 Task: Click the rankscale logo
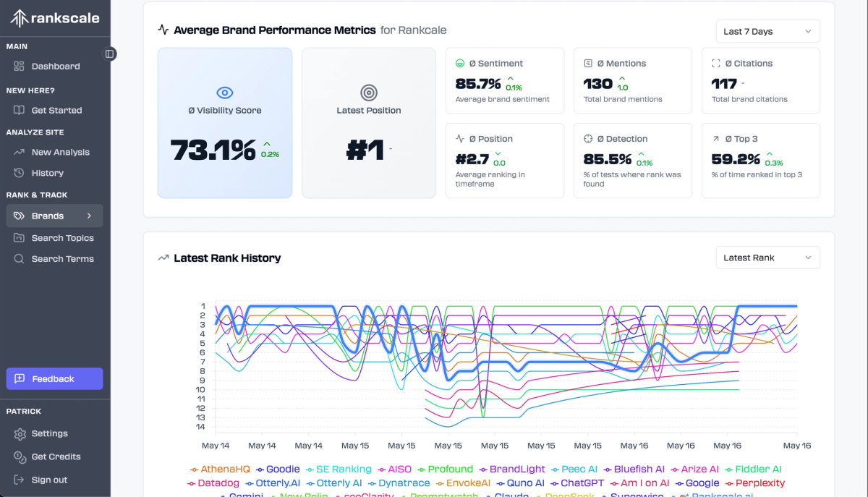pyautogui.click(x=55, y=18)
